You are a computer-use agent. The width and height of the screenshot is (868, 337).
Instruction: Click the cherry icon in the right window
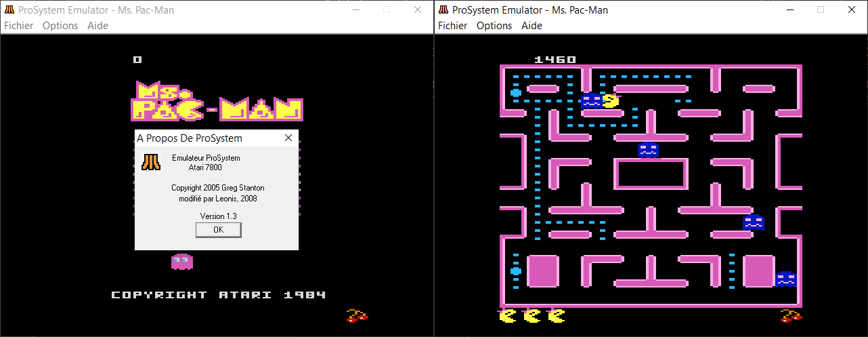point(791,315)
